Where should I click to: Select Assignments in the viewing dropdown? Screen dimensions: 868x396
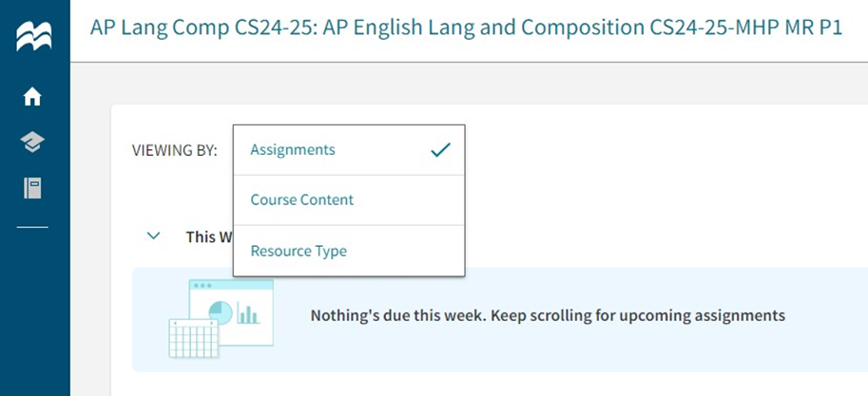pyautogui.click(x=293, y=150)
